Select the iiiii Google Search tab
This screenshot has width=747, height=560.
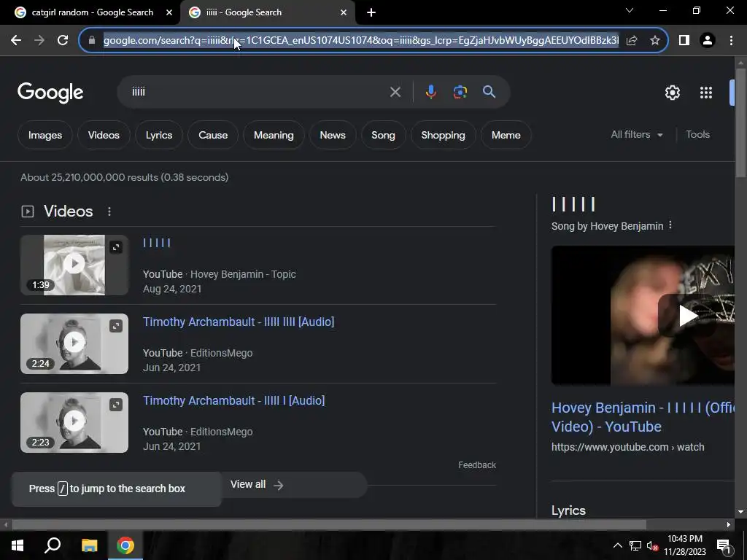tap(267, 12)
